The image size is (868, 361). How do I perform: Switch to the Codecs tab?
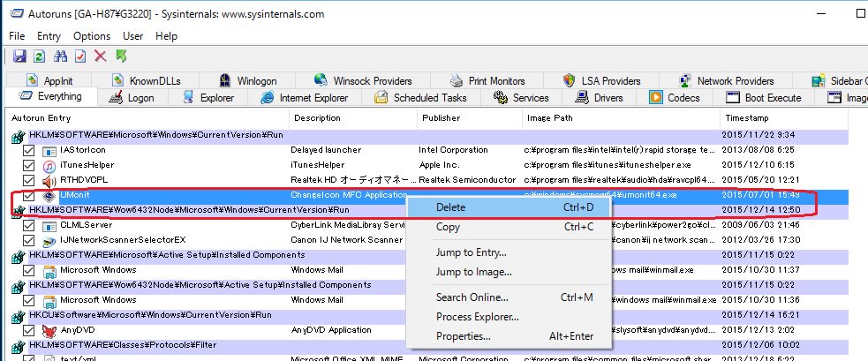(676, 98)
